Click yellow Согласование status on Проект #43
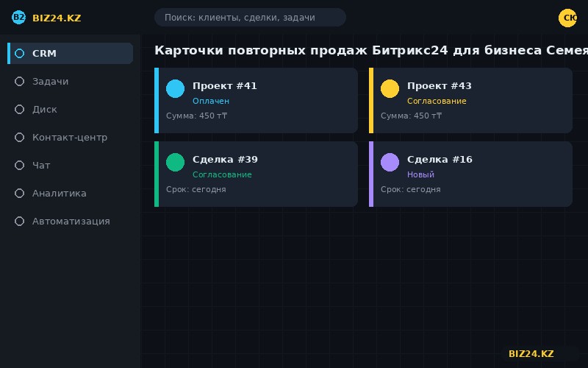The width and height of the screenshot is (588, 368). tap(437, 101)
